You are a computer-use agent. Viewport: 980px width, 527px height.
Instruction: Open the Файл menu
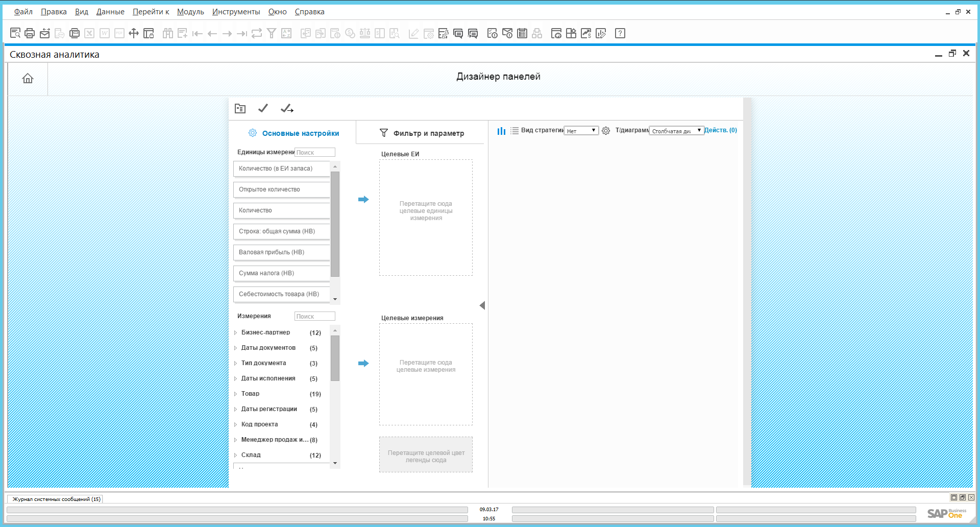(23, 12)
